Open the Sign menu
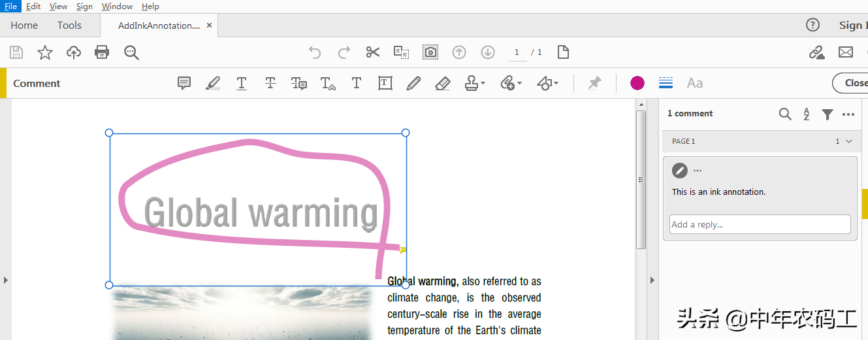This screenshot has height=340, width=868. click(84, 6)
